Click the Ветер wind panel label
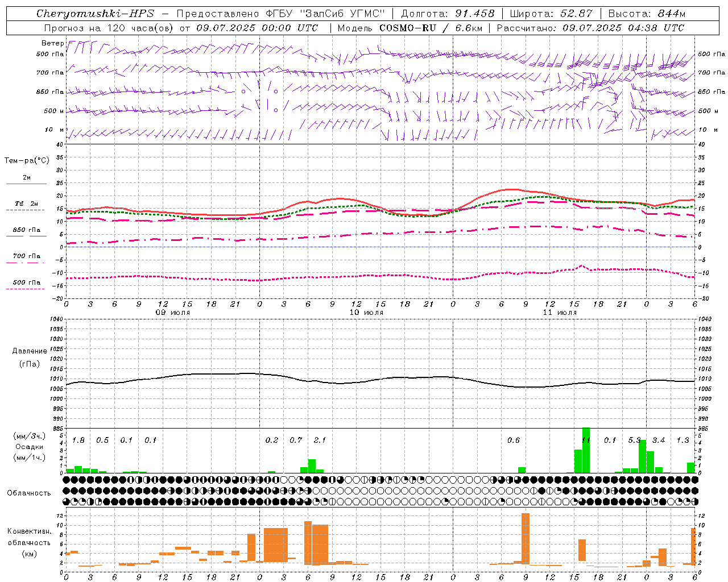Viewport: 728px width, 582px height. pyautogui.click(x=52, y=43)
